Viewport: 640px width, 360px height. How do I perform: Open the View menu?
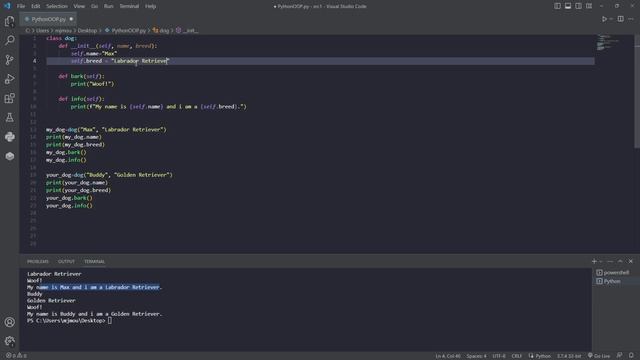tap(79, 6)
